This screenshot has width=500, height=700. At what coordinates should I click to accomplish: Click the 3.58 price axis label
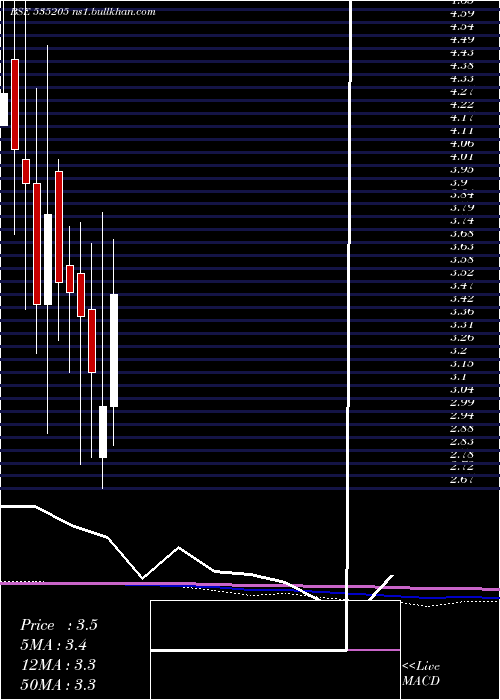[x=462, y=259]
